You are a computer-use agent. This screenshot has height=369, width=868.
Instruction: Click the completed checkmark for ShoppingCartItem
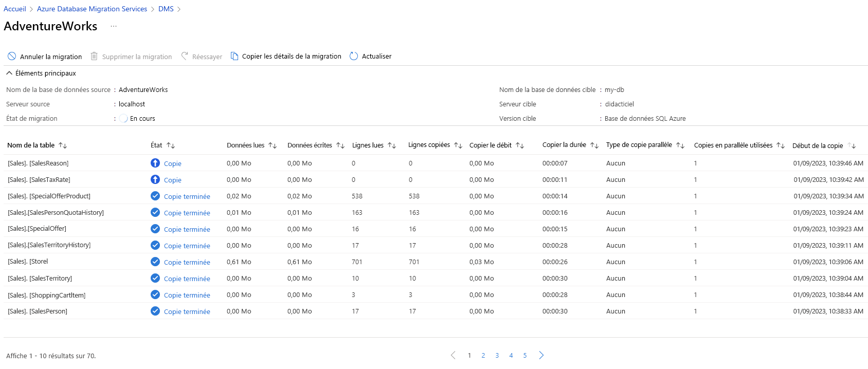(x=155, y=294)
